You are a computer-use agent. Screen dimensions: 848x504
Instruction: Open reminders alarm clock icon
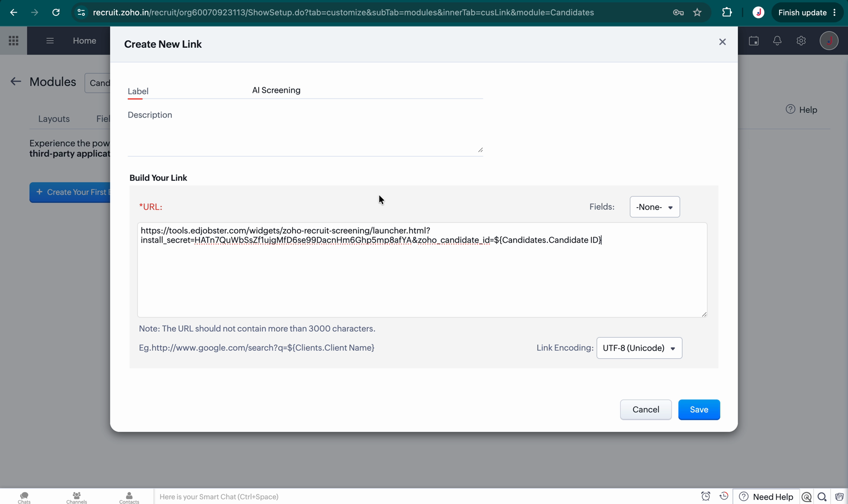[x=705, y=497]
